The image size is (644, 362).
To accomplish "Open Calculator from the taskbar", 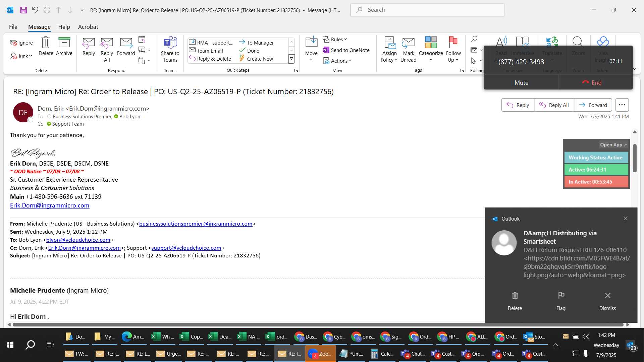I will (382, 354).
